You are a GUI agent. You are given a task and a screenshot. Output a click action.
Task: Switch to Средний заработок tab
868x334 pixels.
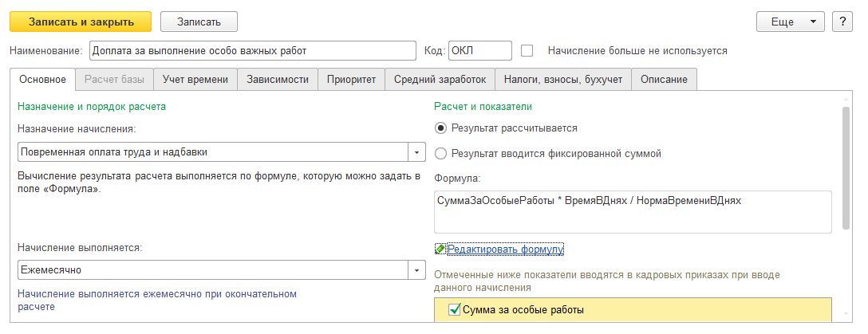(440, 80)
